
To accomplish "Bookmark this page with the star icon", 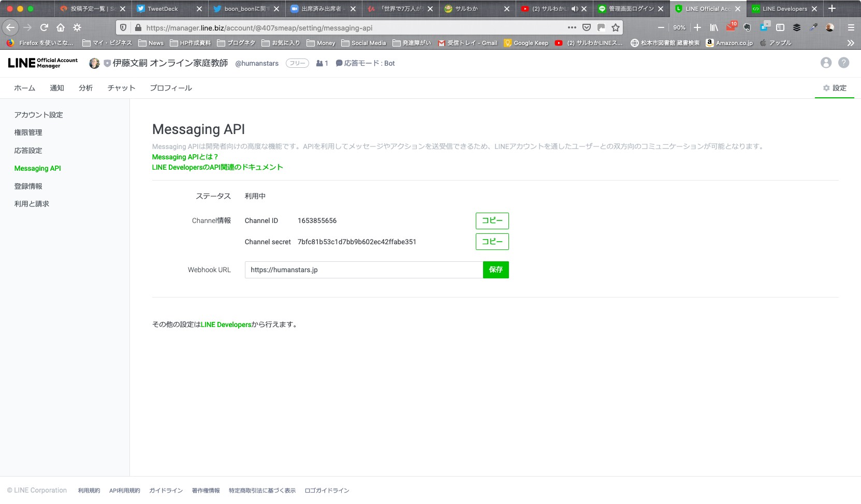I will 616,27.
